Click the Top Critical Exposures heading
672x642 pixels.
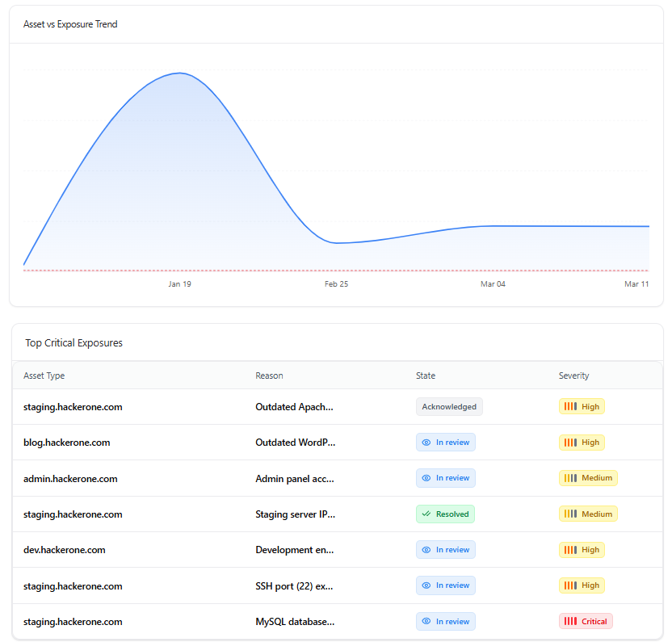(73, 343)
